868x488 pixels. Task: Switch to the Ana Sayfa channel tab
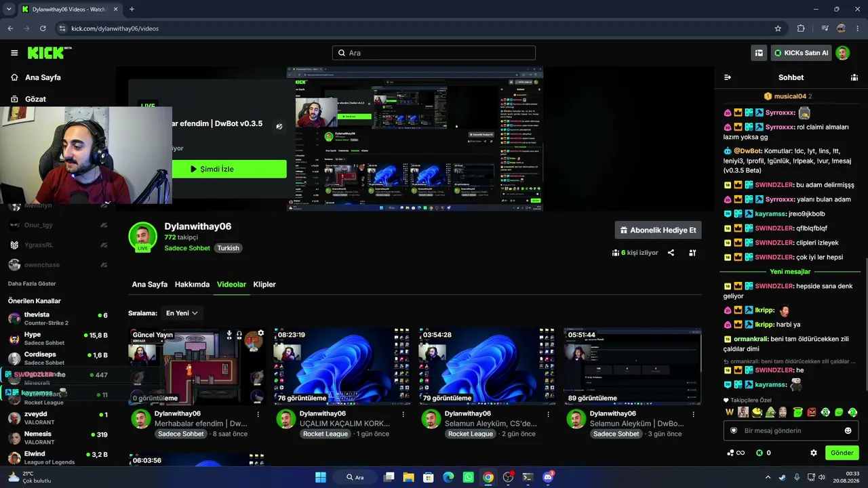150,285
